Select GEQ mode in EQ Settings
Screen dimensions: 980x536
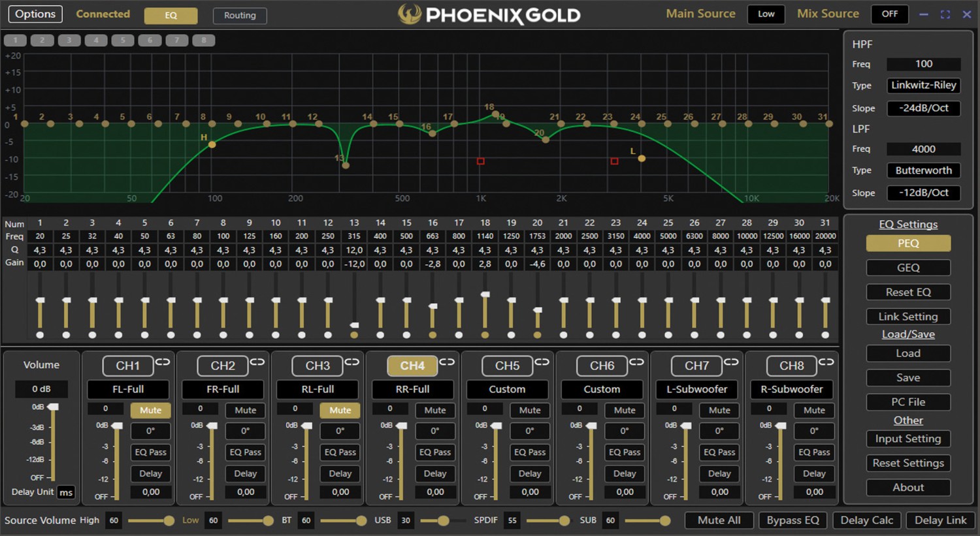point(908,268)
